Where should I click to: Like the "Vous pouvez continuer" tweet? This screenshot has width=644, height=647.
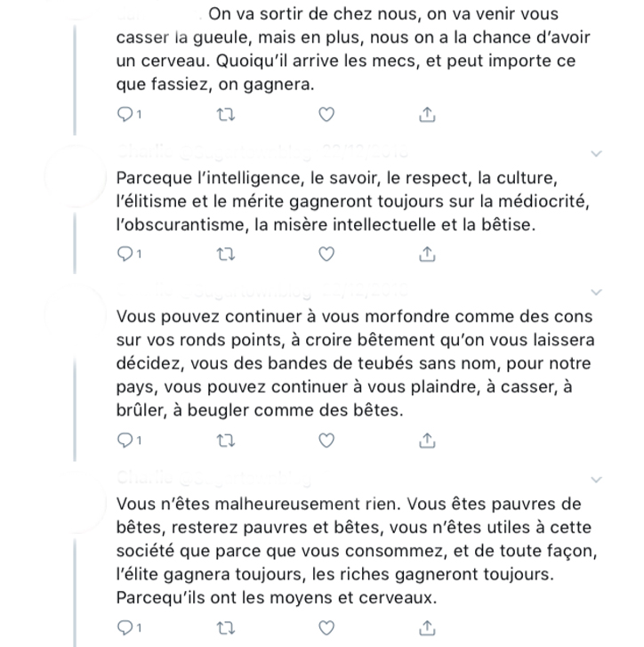tap(326, 441)
